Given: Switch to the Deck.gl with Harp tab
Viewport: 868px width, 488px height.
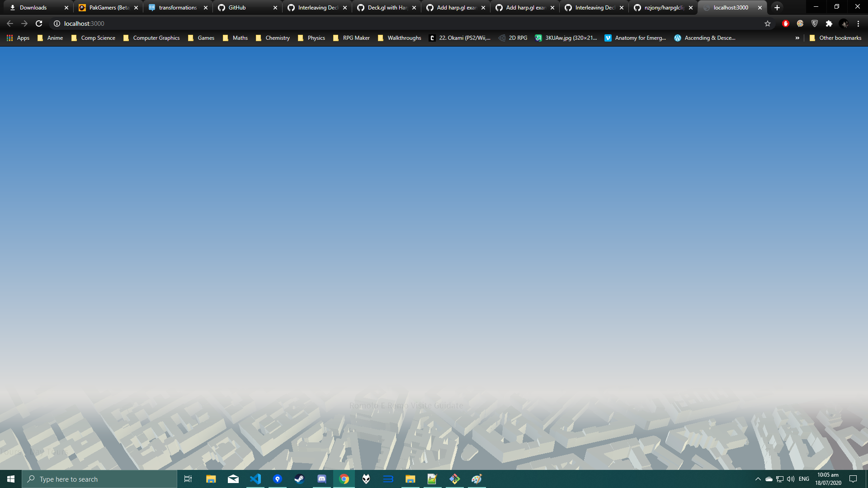Looking at the screenshot, I should click(387, 8).
